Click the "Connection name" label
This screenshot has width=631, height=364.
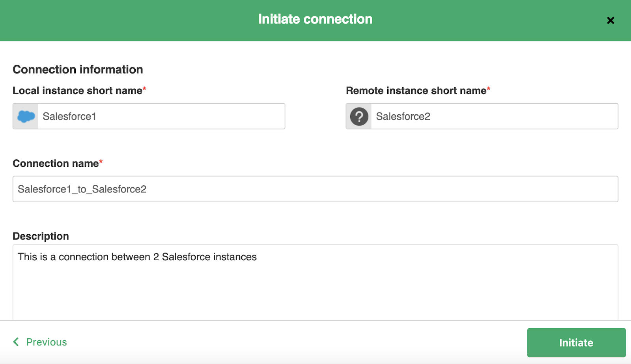(56, 163)
